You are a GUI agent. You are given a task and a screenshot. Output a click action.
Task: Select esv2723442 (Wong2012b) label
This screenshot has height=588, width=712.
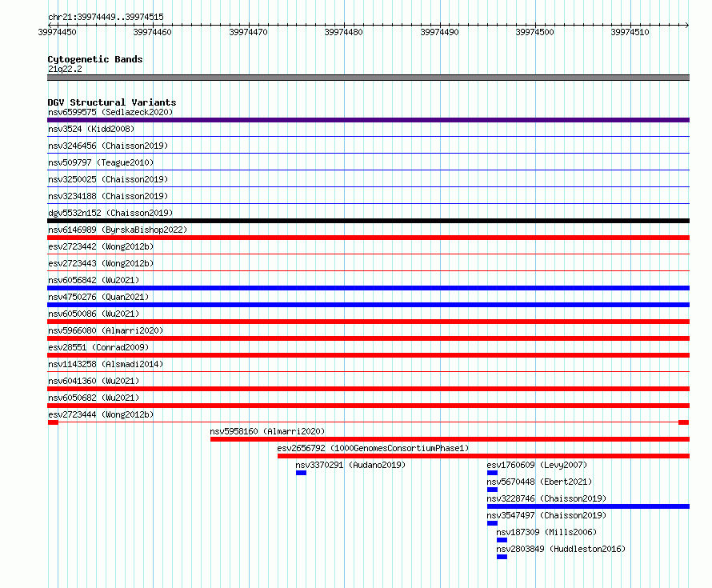click(101, 246)
